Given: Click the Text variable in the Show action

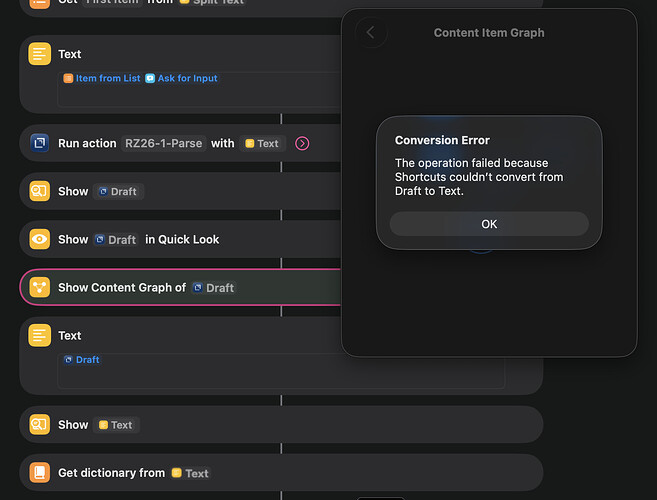Looking at the screenshot, I should (x=115, y=425).
